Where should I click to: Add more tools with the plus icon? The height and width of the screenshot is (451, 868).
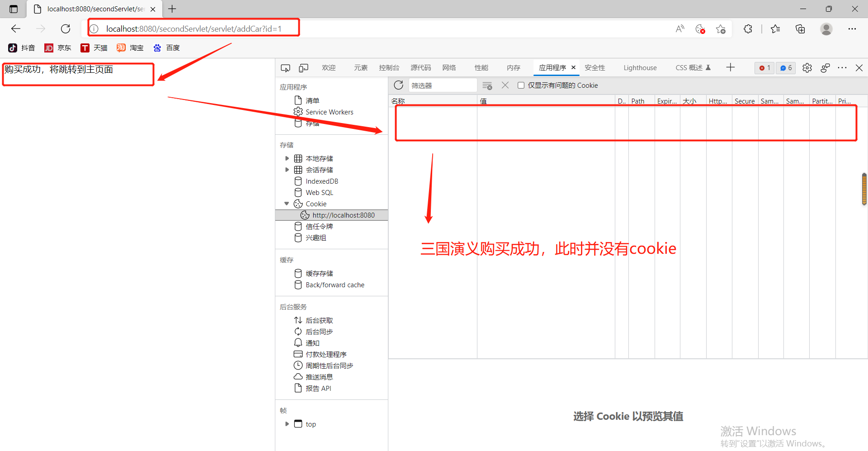tap(731, 67)
